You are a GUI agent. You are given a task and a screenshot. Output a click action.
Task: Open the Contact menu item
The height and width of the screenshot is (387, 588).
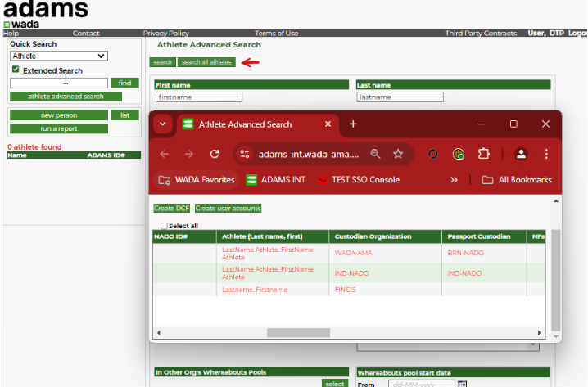(x=86, y=34)
